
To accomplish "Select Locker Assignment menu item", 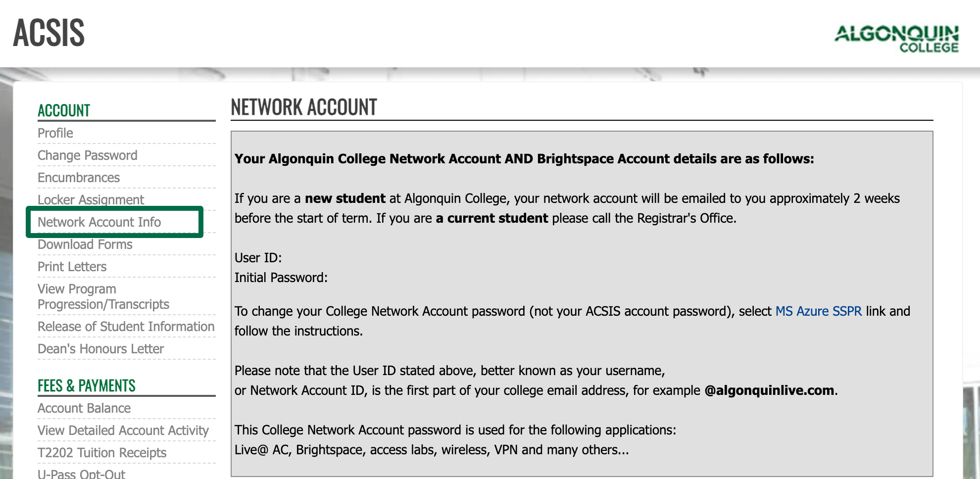I will pos(91,199).
